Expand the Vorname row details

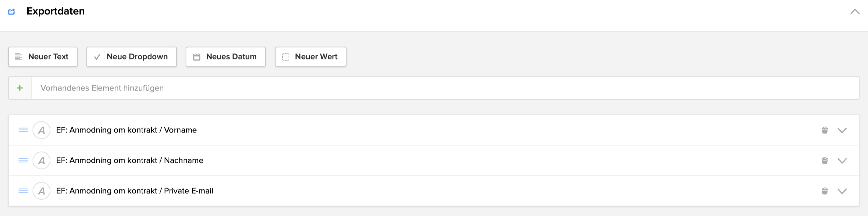coord(842,130)
